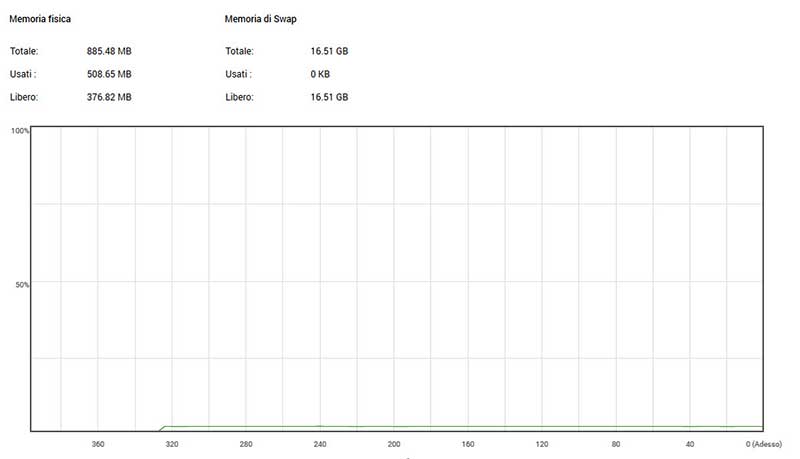Click the 120 time axis label

point(542,443)
